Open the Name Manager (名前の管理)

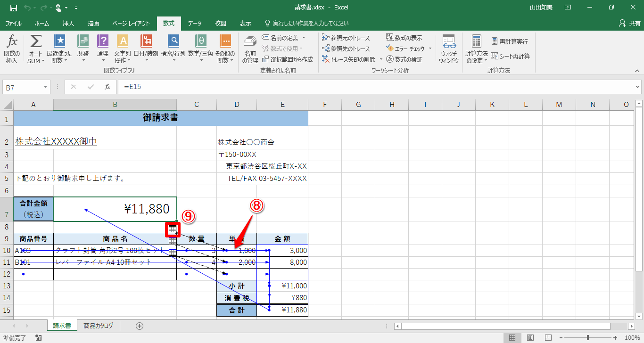(x=250, y=49)
